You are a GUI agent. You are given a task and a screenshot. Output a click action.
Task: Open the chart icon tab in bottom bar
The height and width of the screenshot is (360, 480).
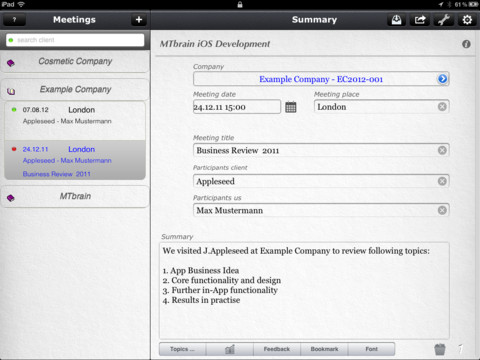click(x=230, y=349)
